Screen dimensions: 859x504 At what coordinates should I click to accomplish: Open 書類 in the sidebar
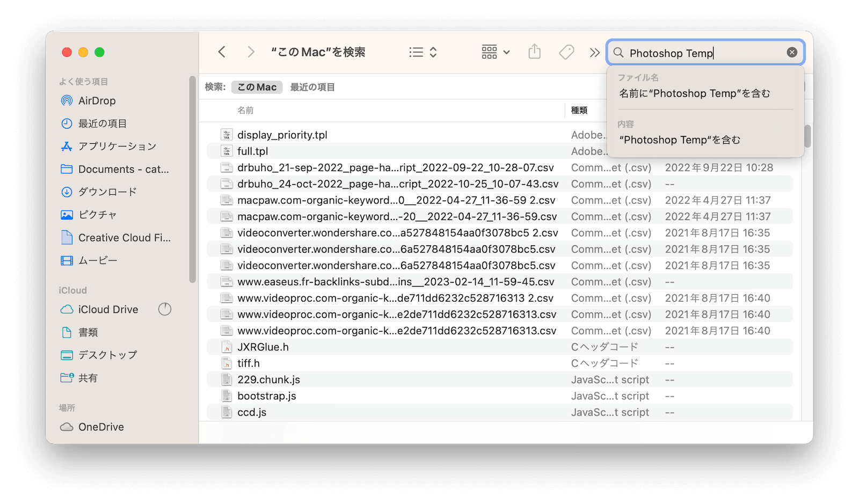(x=80, y=332)
